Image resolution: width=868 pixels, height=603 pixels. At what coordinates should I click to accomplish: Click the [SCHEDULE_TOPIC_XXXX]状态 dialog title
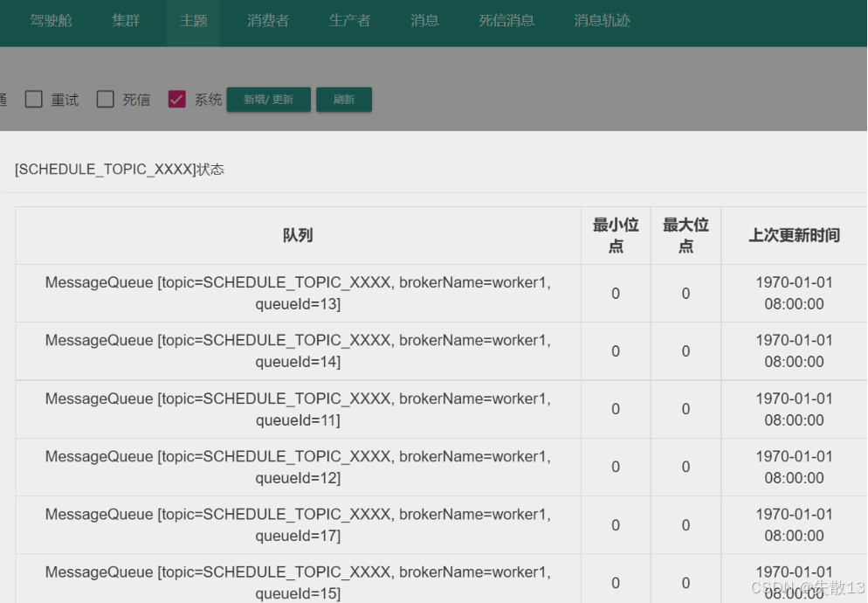120,169
